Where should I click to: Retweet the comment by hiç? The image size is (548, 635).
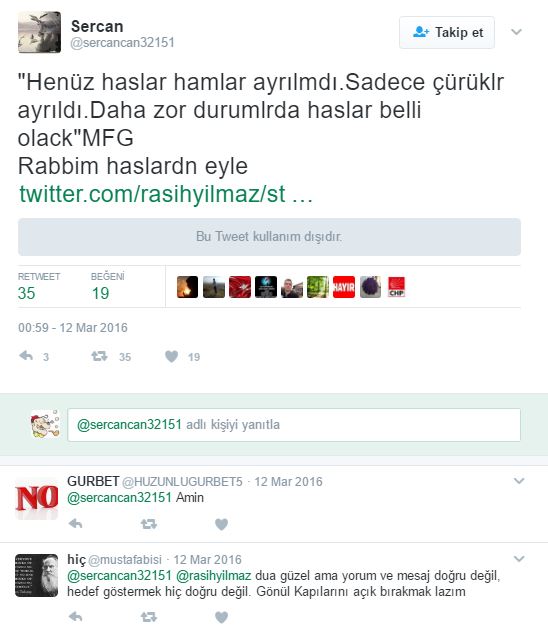(149, 617)
